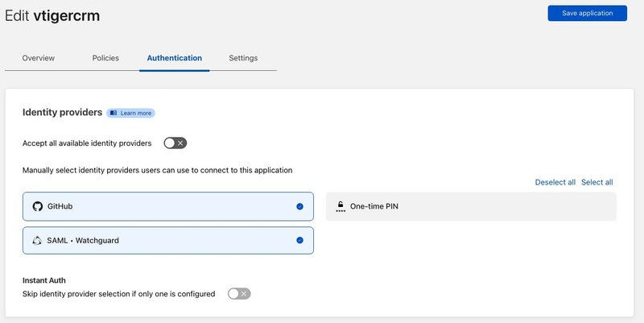The image size is (644, 323).
Task: Switch to the Policies tab
Action: click(105, 58)
